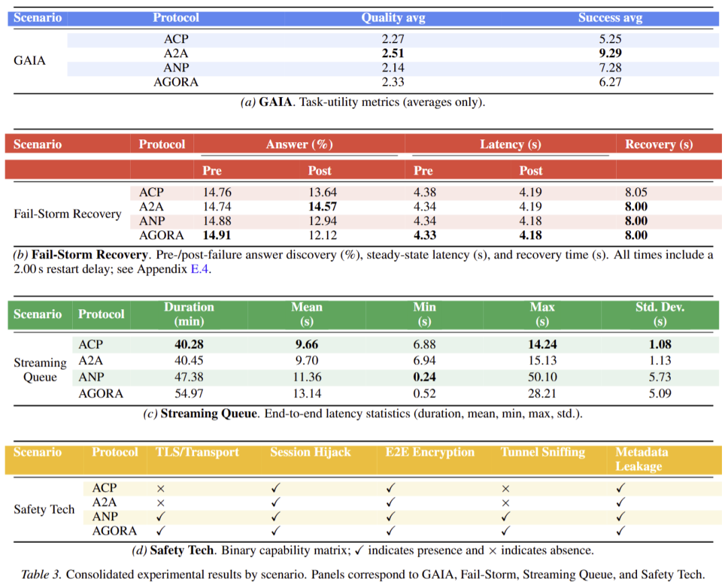
Task: Click the bold 40.28 duration value
Action: point(189,344)
